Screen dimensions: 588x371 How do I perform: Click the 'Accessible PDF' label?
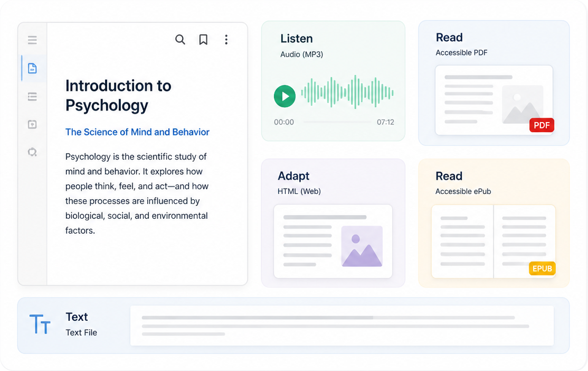462,52
